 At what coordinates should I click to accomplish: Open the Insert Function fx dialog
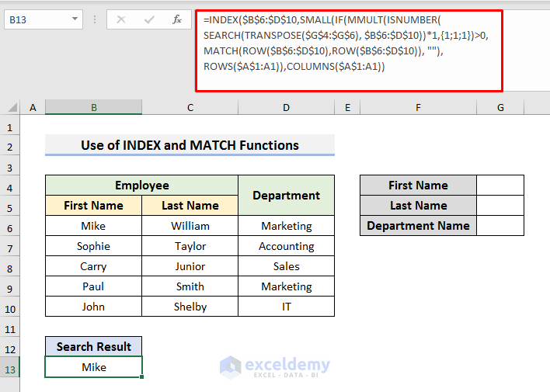click(x=177, y=19)
